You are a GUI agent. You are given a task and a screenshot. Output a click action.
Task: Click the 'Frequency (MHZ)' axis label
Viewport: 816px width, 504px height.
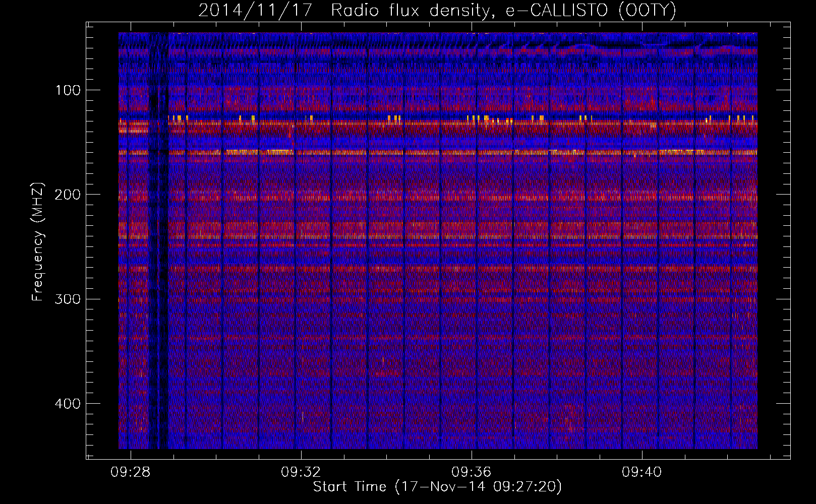pos(38,242)
